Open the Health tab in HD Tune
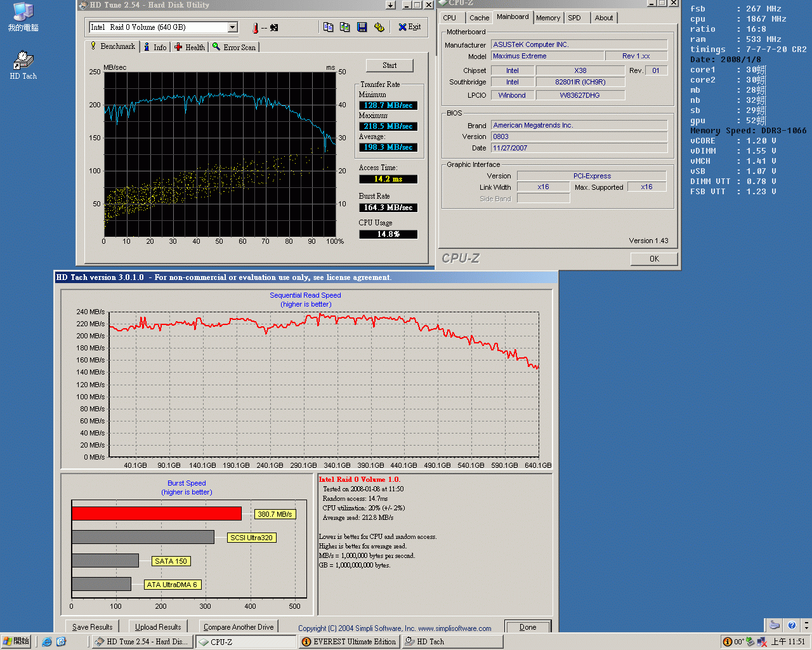This screenshot has width=812, height=650. (x=190, y=48)
